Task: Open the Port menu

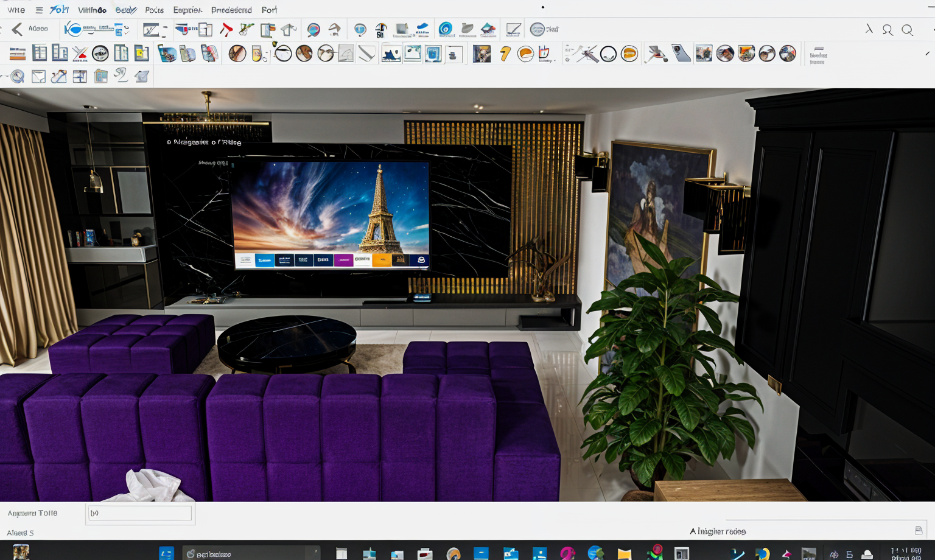Action: [269, 10]
